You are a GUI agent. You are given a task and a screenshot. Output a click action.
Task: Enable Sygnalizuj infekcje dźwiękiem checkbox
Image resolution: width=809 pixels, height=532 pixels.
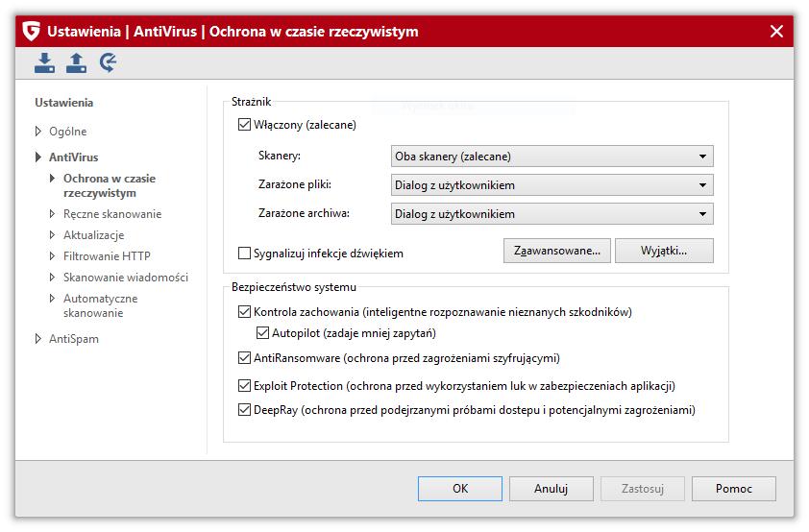pos(244,254)
